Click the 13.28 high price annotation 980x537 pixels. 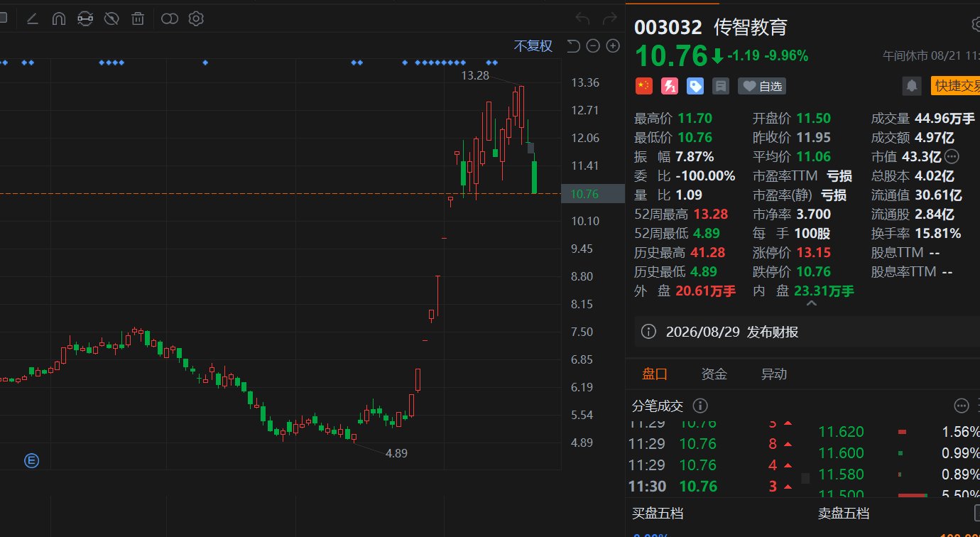(475, 75)
